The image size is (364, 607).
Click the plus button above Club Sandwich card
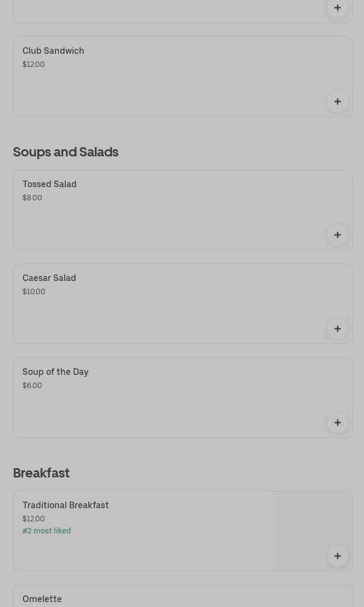point(337,8)
